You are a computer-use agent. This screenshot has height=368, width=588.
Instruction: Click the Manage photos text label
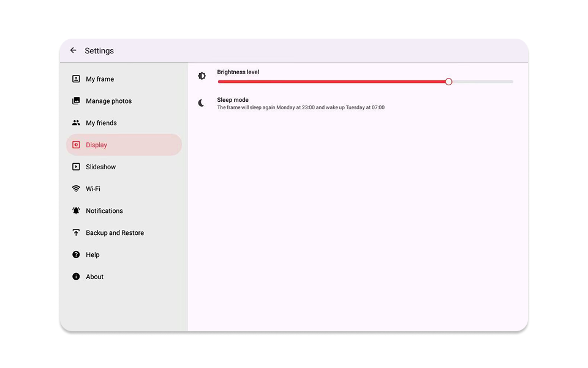[108, 101]
